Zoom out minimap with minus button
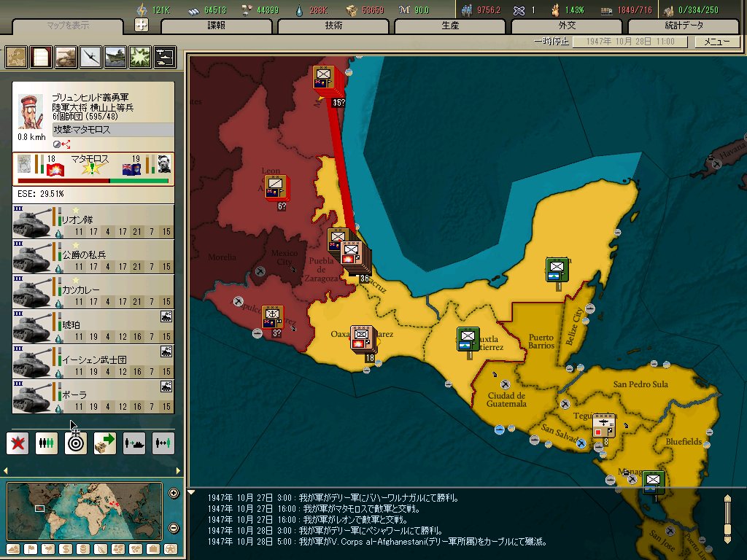747x560 pixels. pyautogui.click(x=174, y=528)
